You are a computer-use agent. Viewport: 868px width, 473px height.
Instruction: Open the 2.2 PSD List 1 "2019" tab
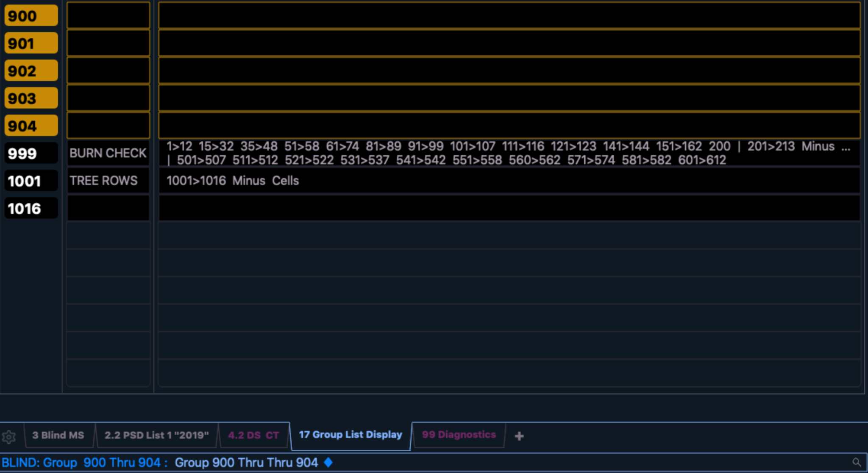pyautogui.click(x=156, y=435)
